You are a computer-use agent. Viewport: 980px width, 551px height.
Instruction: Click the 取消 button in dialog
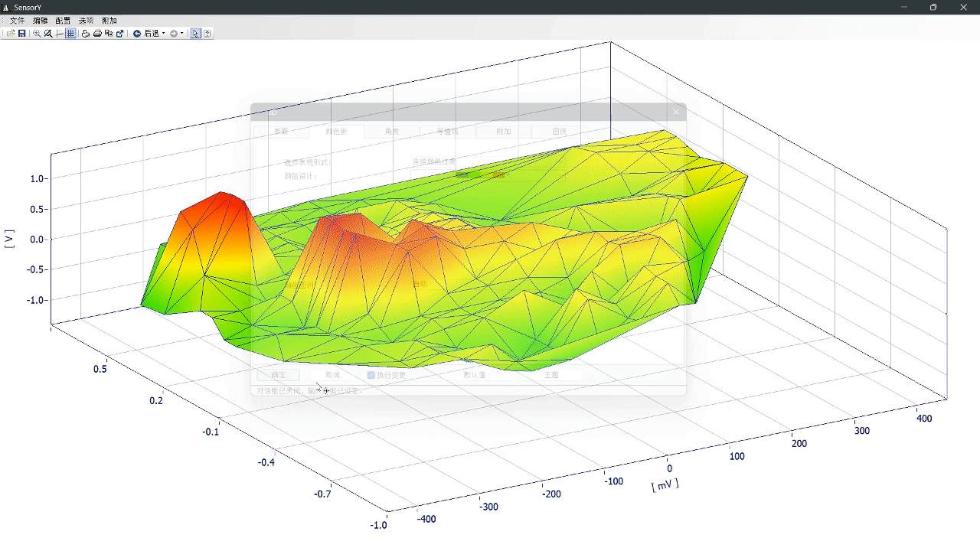coord(332,375)
